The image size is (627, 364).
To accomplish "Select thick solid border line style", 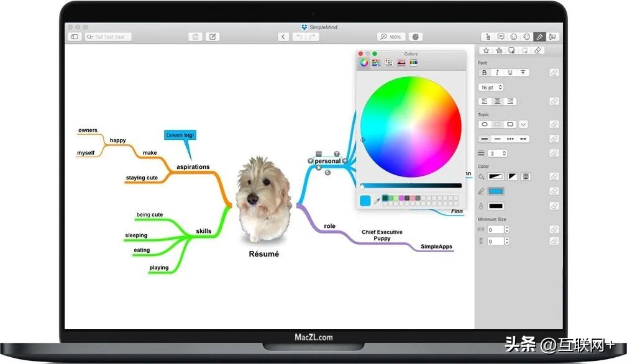I will click(x=485, y=139).
